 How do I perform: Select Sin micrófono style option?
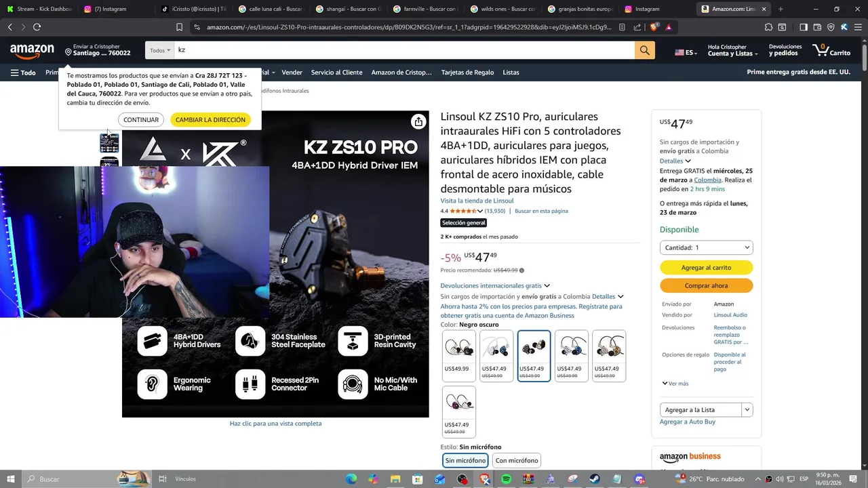pos(465,460)
